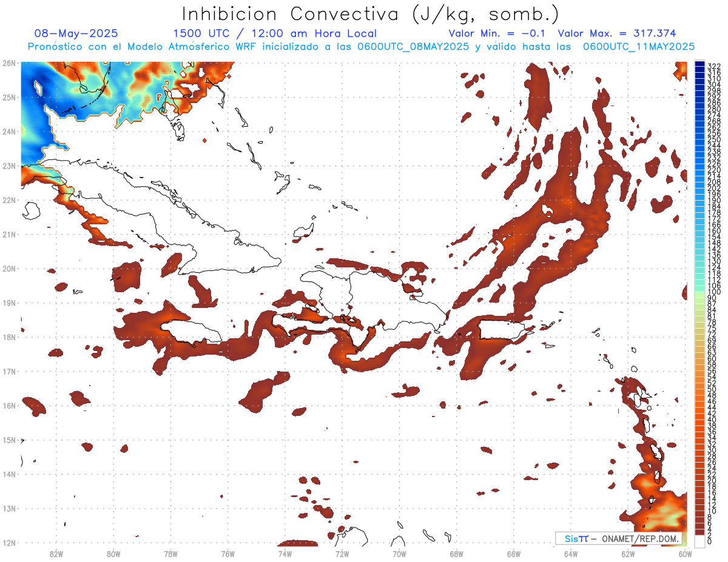This screenshot has height=562, width=728.
Task: Click the "14N" latitude label
Action: click(x=8, y=474)
